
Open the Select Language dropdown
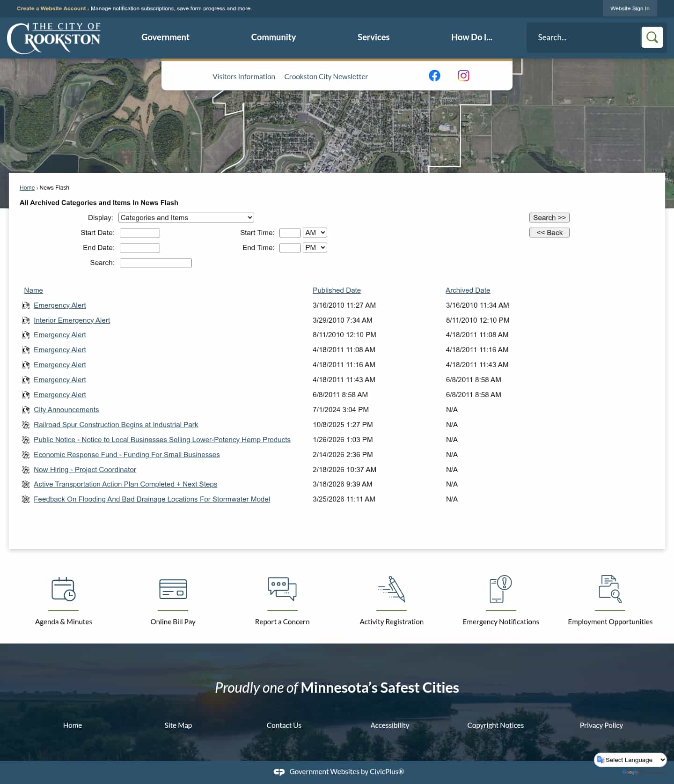click(x=630, y=760)
